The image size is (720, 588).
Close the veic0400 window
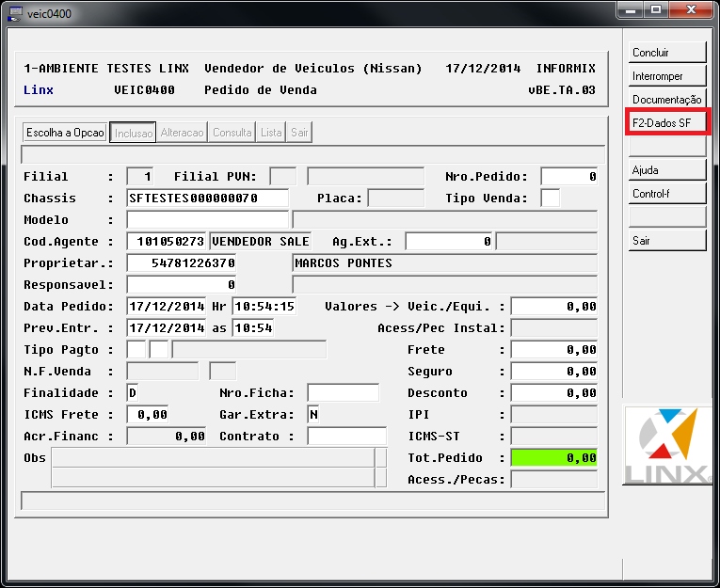(691, 10)
